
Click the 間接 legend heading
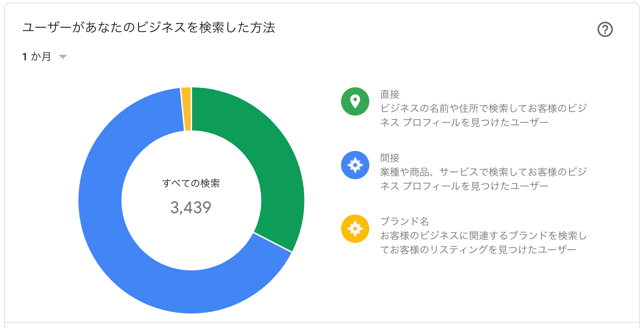point(390,158)
